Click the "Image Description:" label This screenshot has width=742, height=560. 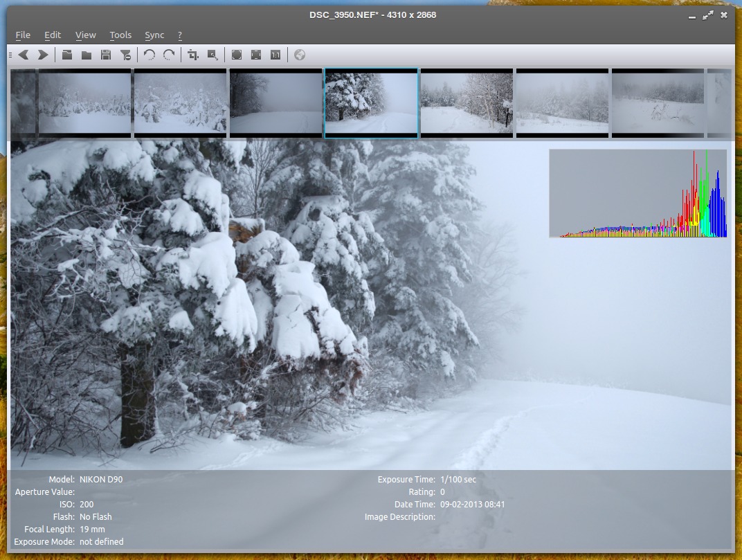pyautogui.click(x=400, y=517)
